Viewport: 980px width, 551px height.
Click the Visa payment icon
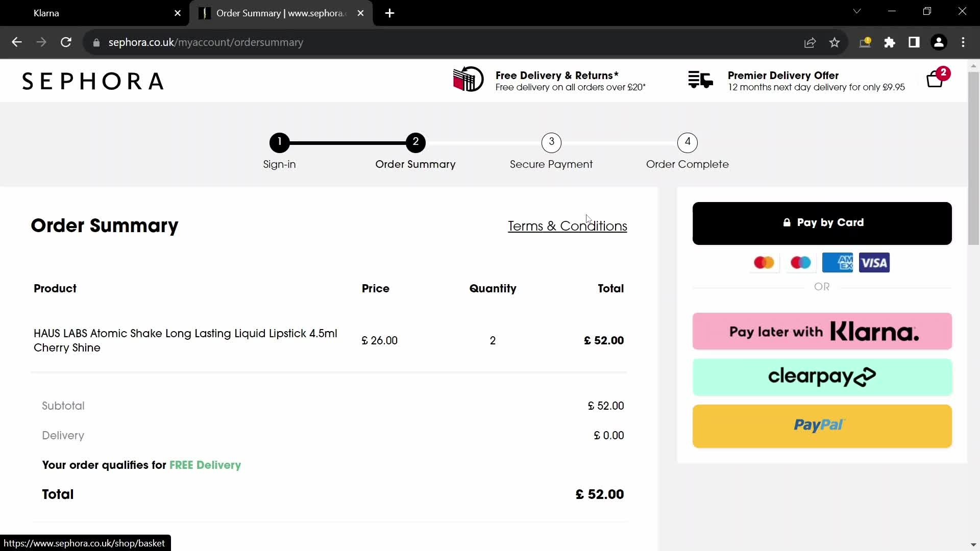(x=874, y=262)
